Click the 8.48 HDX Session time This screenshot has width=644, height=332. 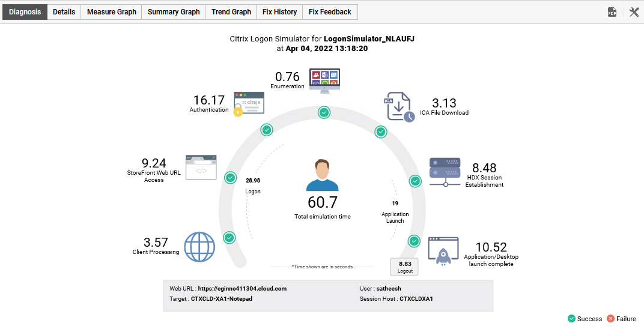click(484, 168)
